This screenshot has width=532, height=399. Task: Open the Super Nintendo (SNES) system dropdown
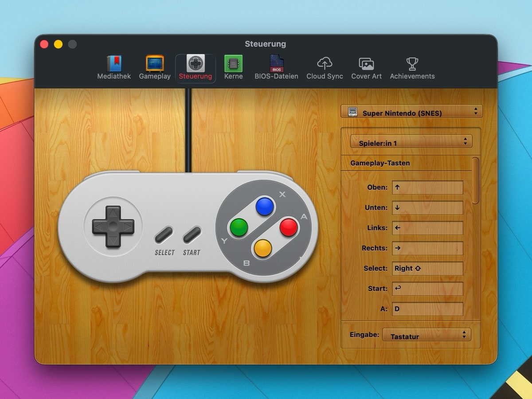click(x=411, y=112)
